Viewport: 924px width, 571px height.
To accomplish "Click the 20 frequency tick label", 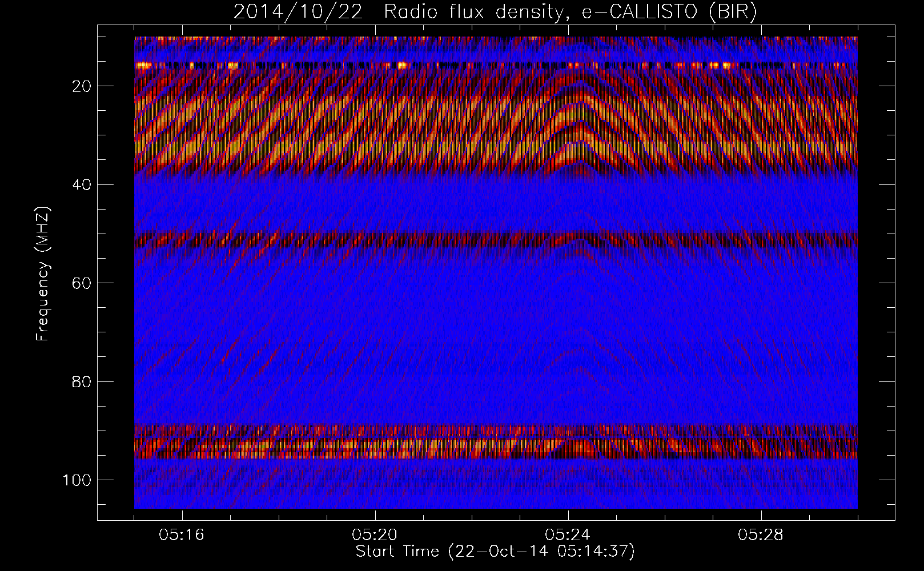I will (x=82, y=86).
